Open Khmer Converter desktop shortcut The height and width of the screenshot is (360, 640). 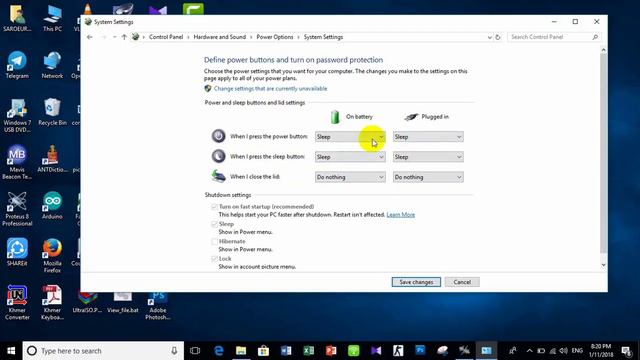click(17, 302)
